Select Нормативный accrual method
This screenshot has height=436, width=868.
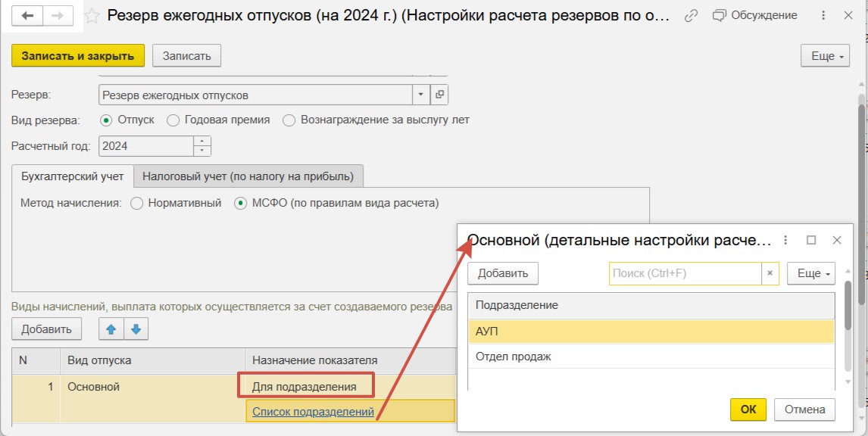tap(136, 203)
